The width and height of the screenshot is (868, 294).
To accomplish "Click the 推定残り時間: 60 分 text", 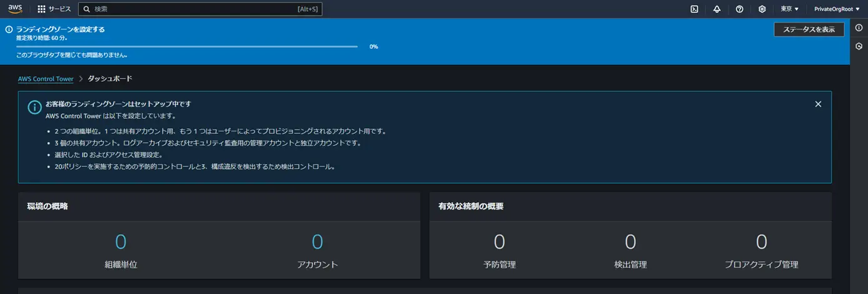I will (42, 38).
